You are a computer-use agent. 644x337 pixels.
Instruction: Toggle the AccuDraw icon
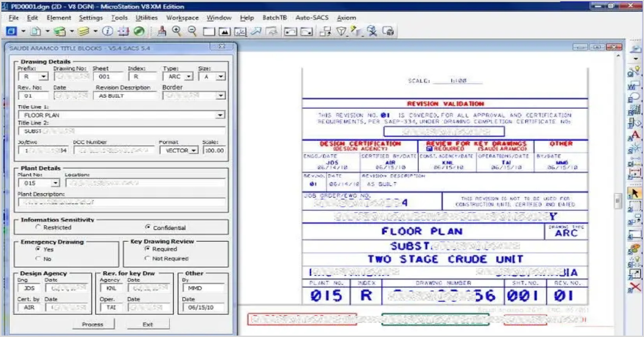(123, 32)
